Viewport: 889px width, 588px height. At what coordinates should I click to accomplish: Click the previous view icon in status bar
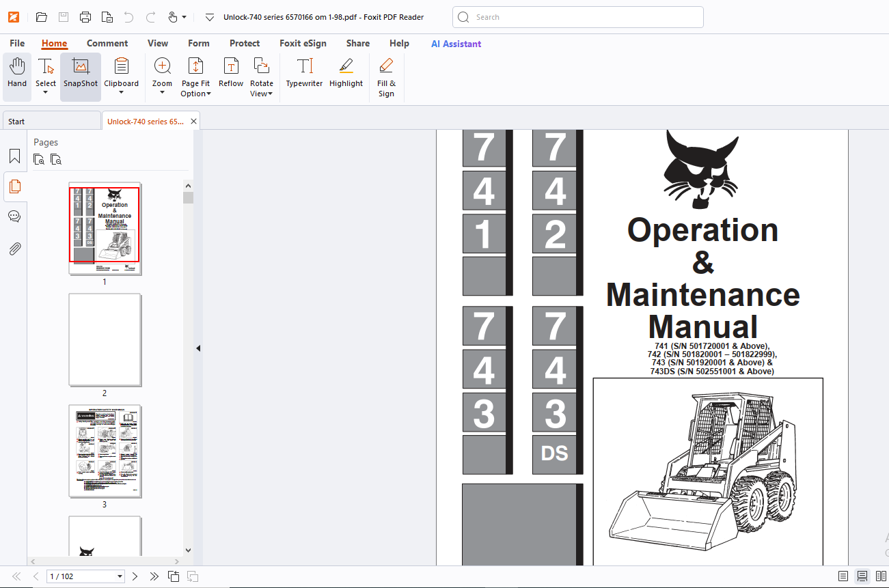point(174,576)
